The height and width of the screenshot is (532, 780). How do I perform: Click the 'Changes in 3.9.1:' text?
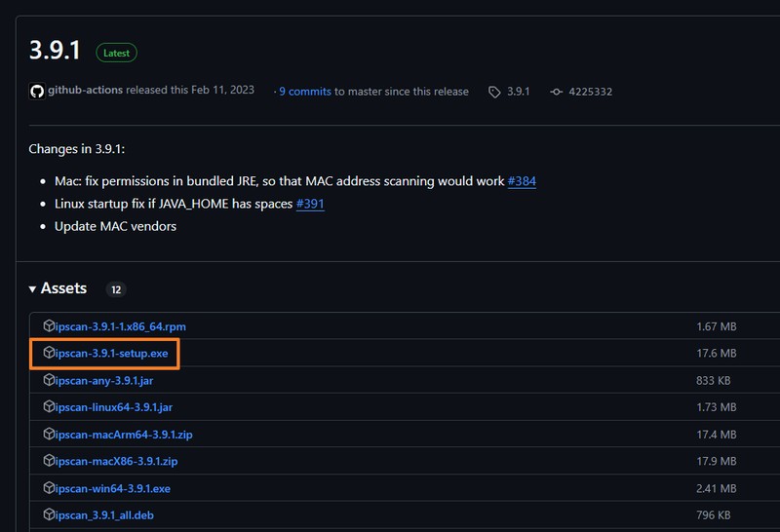coord(77,149)
